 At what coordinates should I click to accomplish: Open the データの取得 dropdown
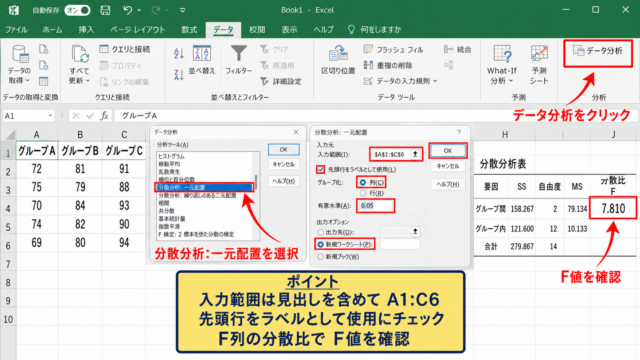tap(19, 65)
